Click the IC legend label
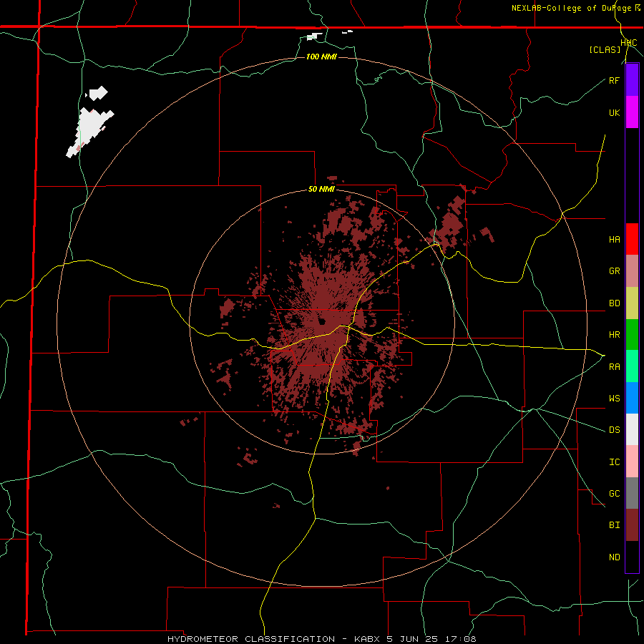Viewport: 644px width, 644px height. click(x=614, y=462)
